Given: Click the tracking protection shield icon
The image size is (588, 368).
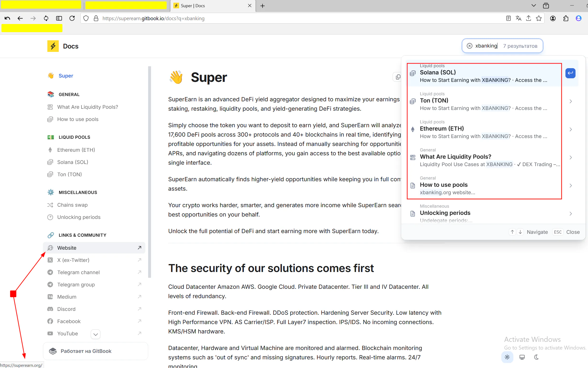Looking at the screenshot, I should 86,18.
